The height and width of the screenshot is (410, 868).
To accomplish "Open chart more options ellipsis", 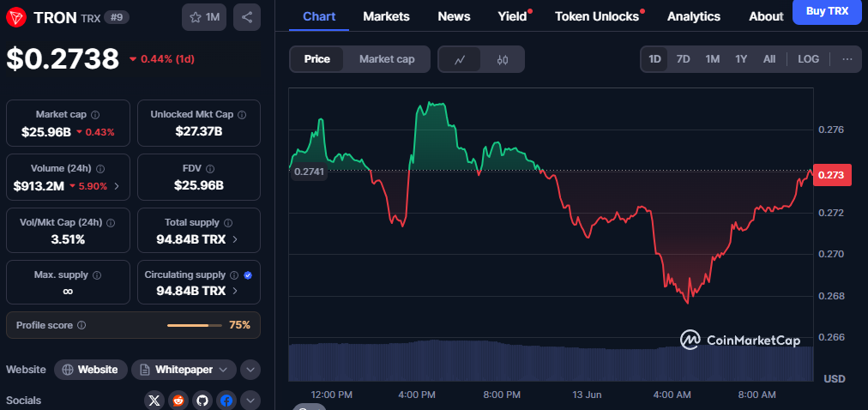I will coord(847,59).
